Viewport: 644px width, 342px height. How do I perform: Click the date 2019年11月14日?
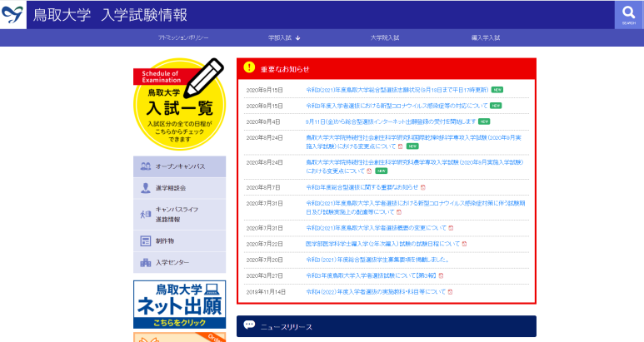pos(266,292)
